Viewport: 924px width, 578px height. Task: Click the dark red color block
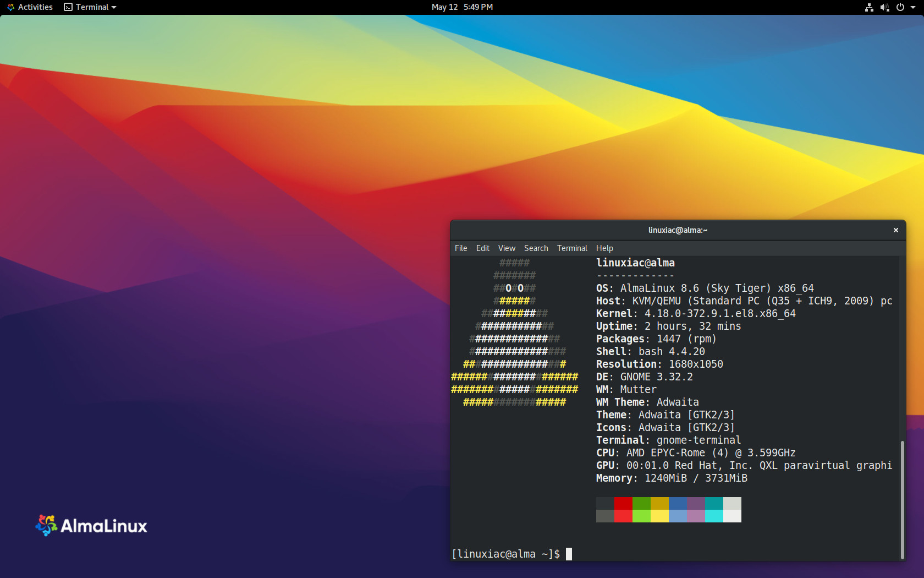pos(623,503)
